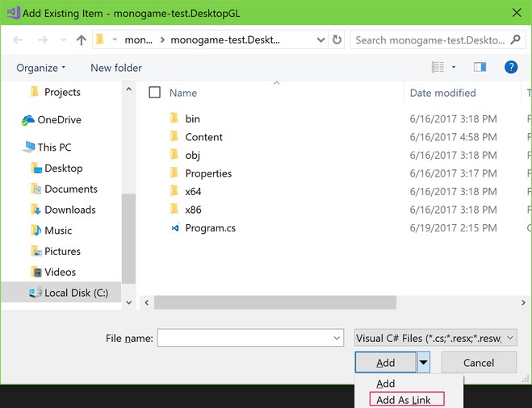The height and width of the screenshot is (408, 532).
Task: Go to Documents in navigation pane
Action: click(71, 189)
